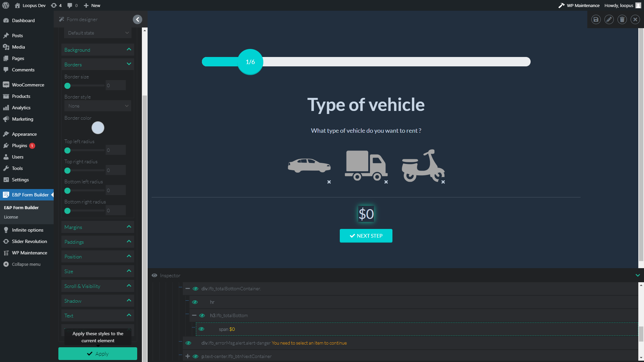Open the WooCommerce menu item
This screenshot has width=644, height=362.
click(x=28, y=85)
